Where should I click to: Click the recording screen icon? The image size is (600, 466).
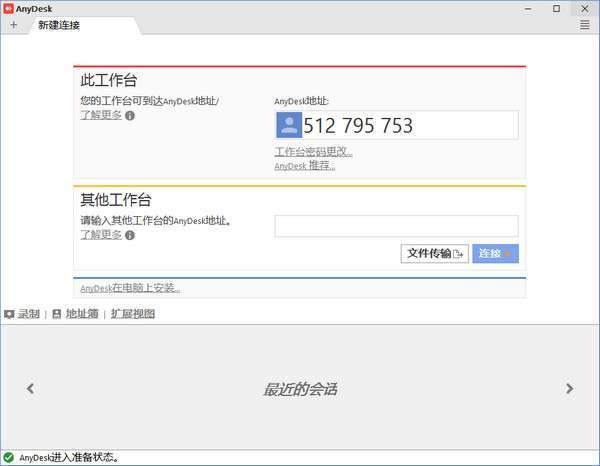point(9,314)
